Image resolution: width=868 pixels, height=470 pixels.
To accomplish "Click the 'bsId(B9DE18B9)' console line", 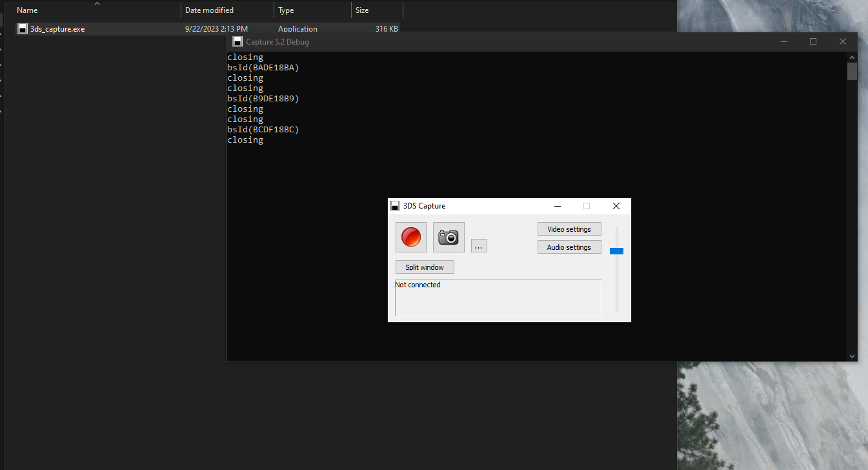I will (x=263, y=99).
